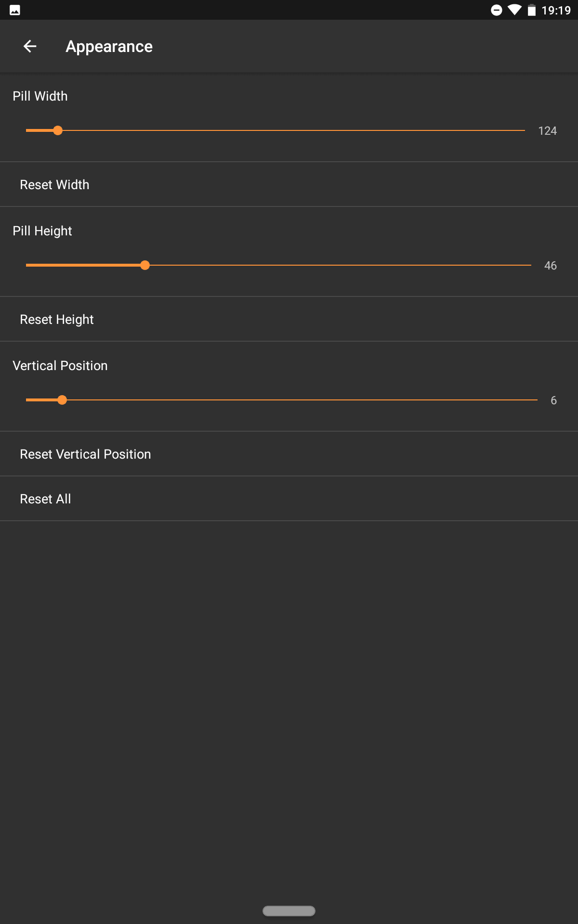The width and height of the screenshot is (578, 924).
Task: Select Reset Width option
Action: (x=289, y=184)
